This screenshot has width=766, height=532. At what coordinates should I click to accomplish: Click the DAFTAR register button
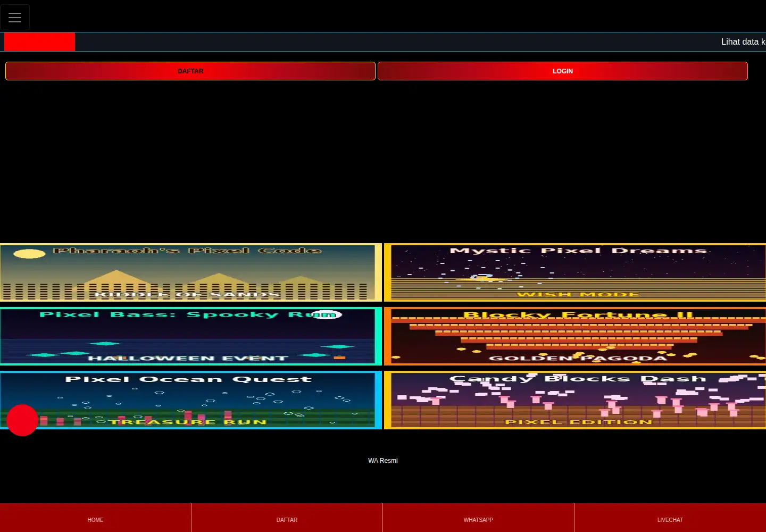[190, 71]
